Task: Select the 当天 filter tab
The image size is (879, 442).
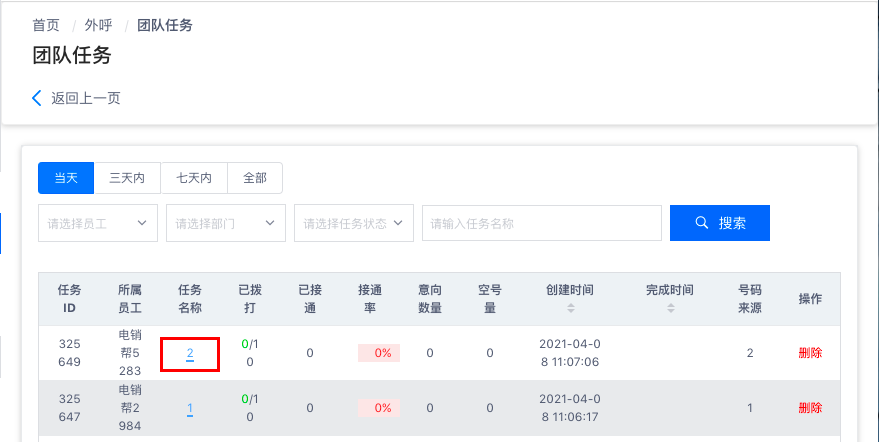Action: [66, 178]
